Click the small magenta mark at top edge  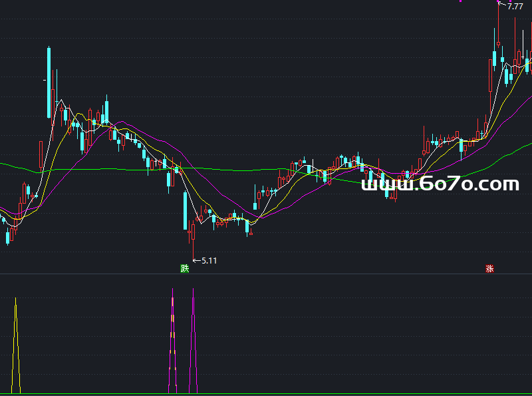pyautogui.click(x=461, y=1)
